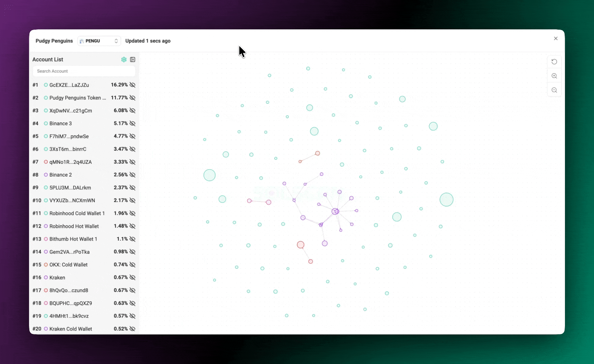Toggle visibility of Binance 3 account

pyautogui.click(x=133, y=123)
